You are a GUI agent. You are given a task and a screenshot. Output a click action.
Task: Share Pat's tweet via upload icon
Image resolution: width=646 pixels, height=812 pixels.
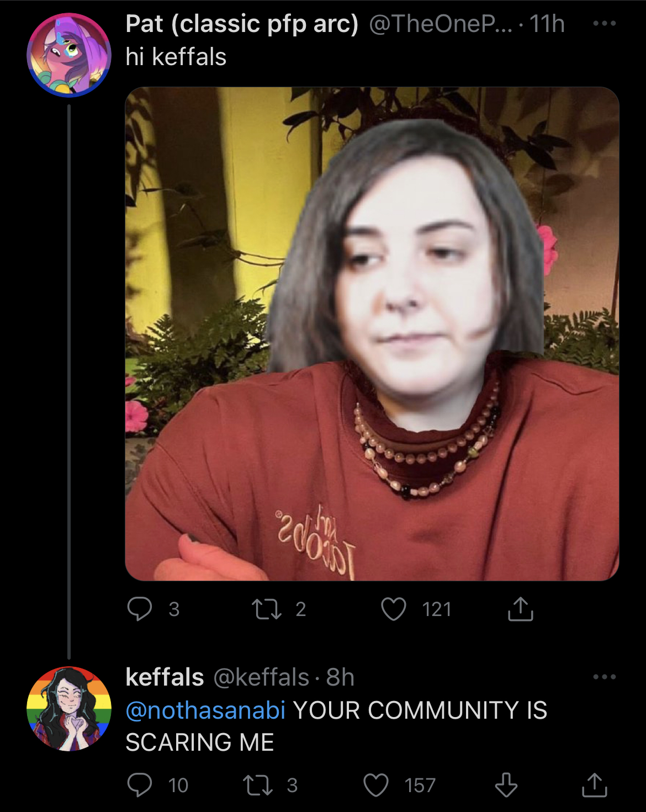pos(520,609)
